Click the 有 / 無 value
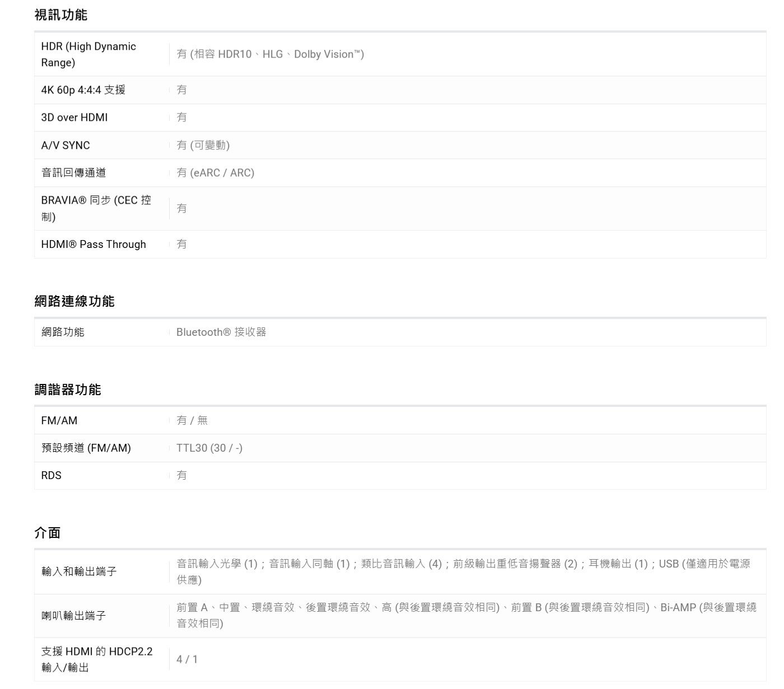The width and height of the screenshot is (784, 689). (x=192, y=420)
